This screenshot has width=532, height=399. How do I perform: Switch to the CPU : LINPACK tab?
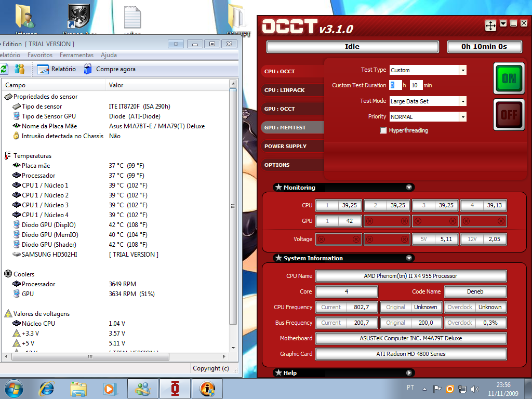point(285,90)
